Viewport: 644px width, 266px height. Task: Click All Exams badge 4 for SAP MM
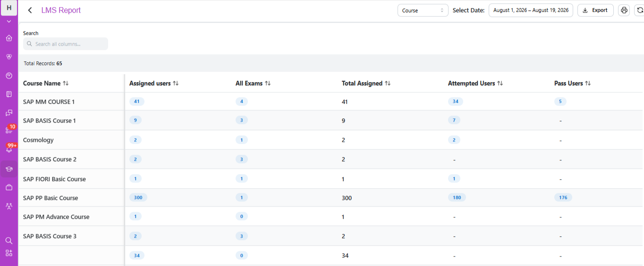coord(241,101)
